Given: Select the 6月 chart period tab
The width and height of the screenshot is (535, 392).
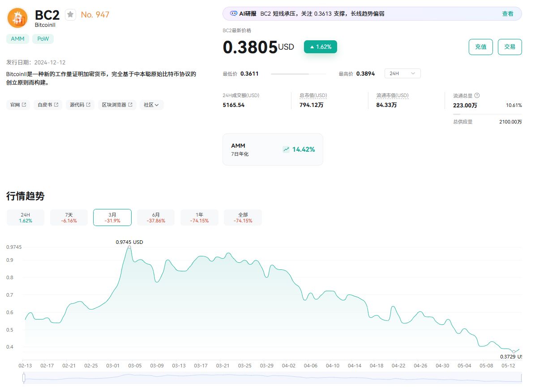Looking at the screenshot, I should 156,217.
